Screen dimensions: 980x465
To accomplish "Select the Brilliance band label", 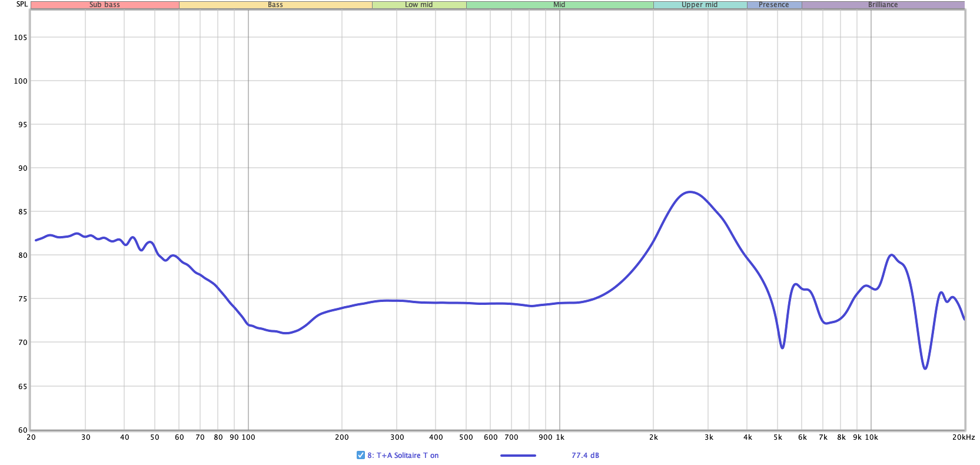I will coord(882,5).
